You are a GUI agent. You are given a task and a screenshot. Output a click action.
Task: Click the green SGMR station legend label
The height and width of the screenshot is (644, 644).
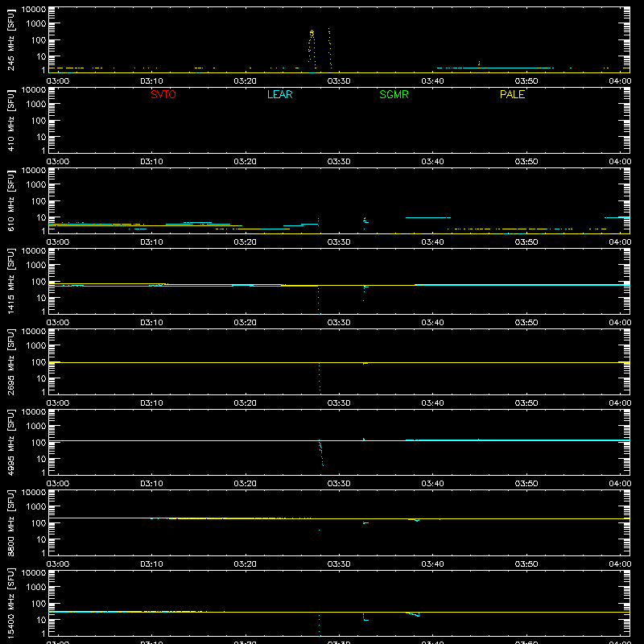[394, 94]
